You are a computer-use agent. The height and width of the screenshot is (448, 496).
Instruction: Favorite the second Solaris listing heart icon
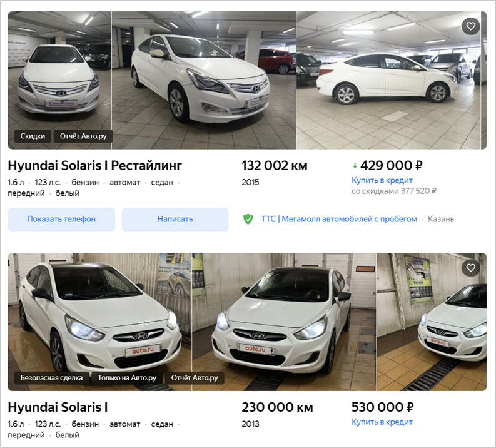click(471, 268)
